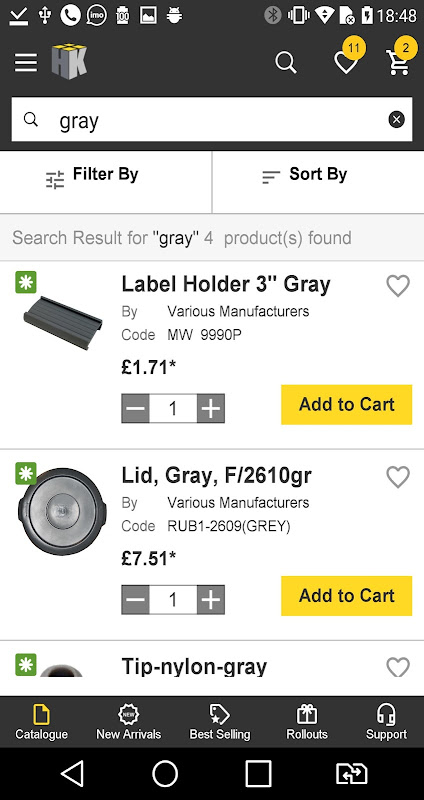Add Label Holder 3'' Gray to cart

(346, 405)
